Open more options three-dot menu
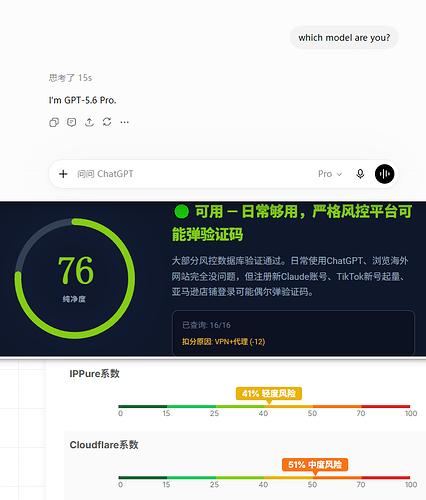Viewport: 426px width, 500px height. tap(124, 122)
